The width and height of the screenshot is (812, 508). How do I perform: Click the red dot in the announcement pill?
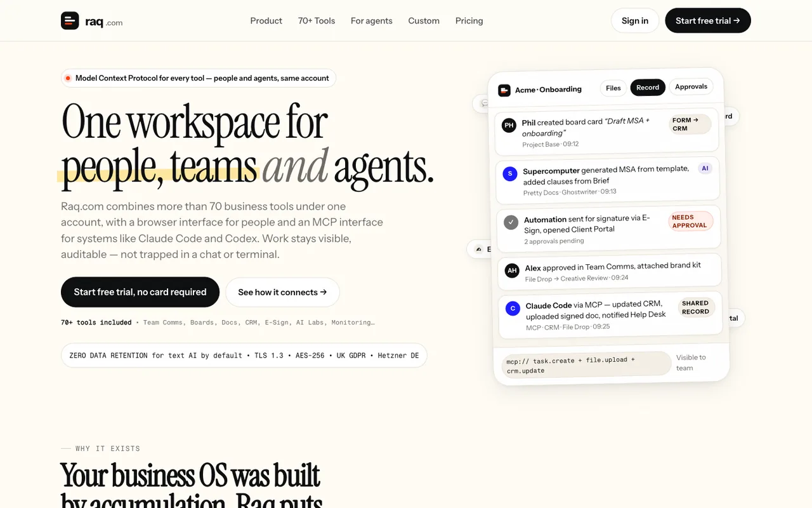[68, 78]
